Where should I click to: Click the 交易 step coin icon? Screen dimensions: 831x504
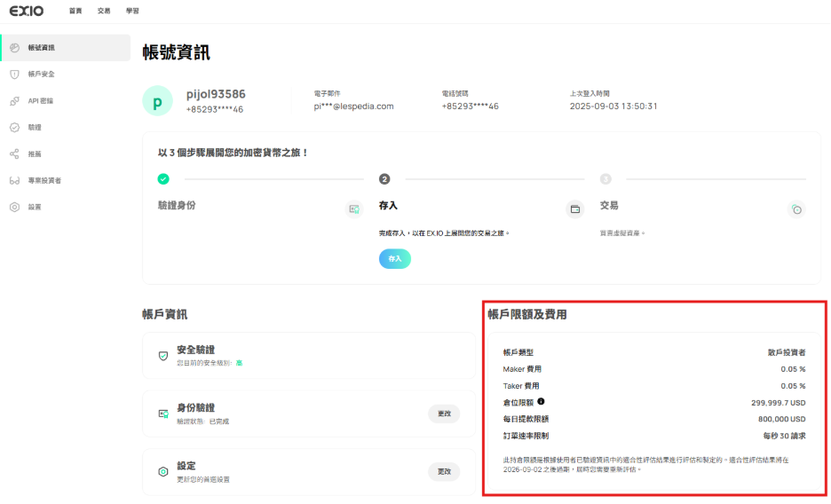(x=796, y=209)
